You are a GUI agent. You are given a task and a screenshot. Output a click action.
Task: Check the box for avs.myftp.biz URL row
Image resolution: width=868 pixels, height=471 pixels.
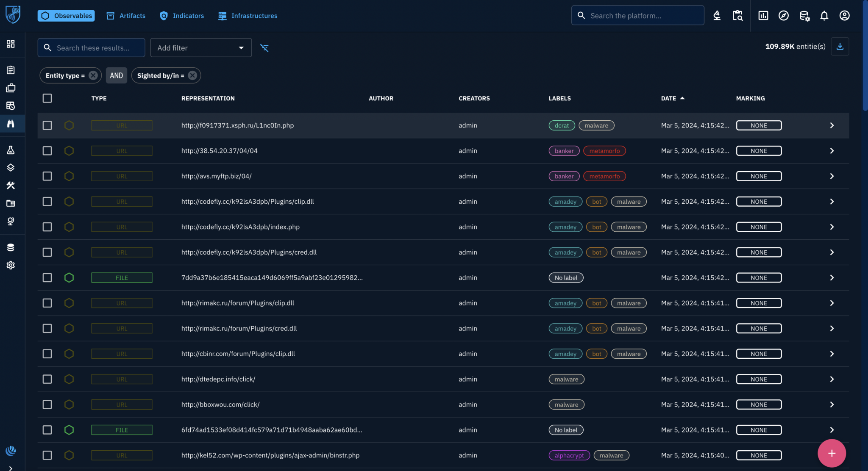click(x=47, y=176)
